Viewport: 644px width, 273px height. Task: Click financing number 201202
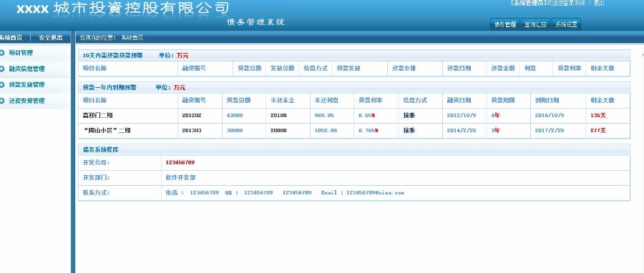192,116
